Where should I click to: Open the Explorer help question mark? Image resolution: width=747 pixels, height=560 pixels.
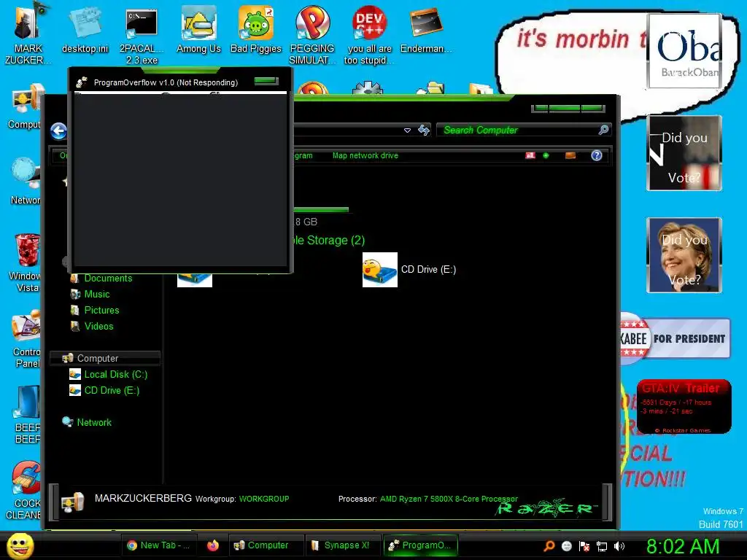(x=597, y=155)
